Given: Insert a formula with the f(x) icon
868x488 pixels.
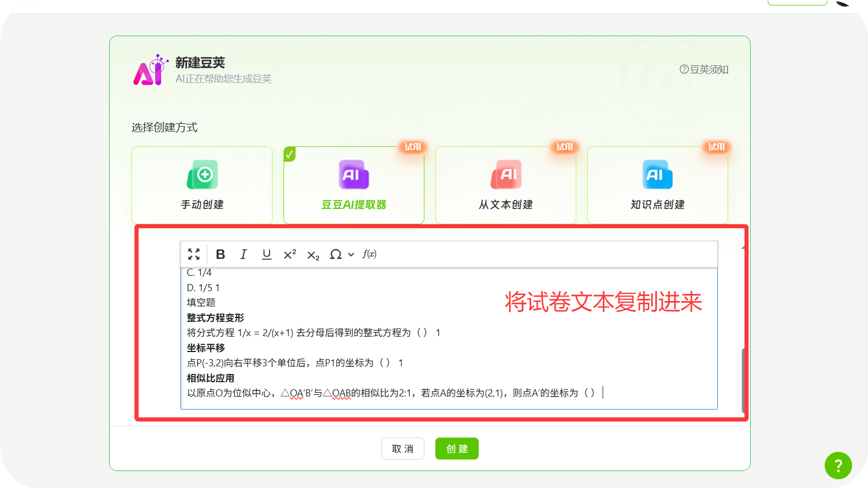Looking at the screenshot, I should (370, 254).
